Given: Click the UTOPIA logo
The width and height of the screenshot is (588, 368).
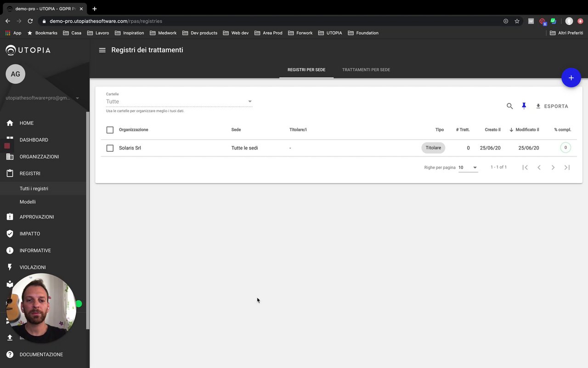Looking at the screenshot, I should point(28,50).
